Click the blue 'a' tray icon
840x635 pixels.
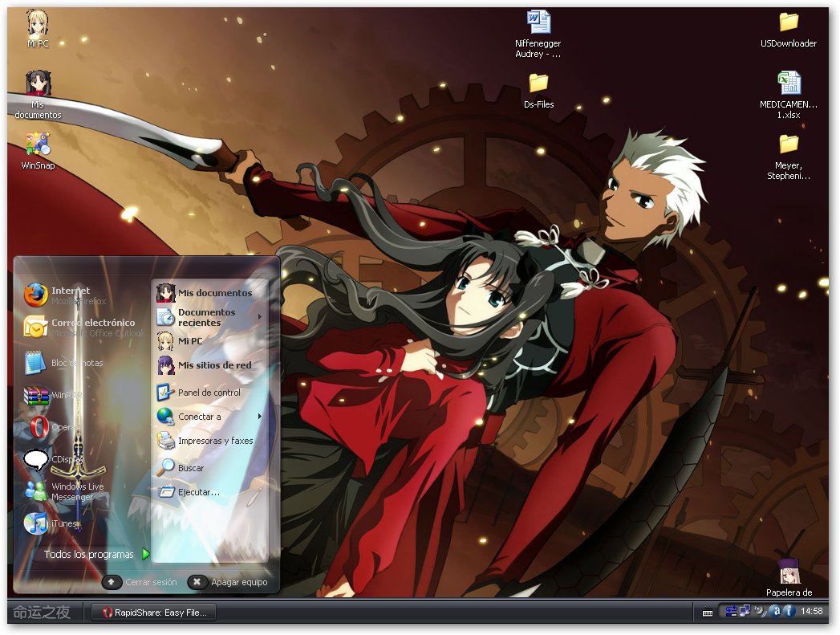pos(775,611)
